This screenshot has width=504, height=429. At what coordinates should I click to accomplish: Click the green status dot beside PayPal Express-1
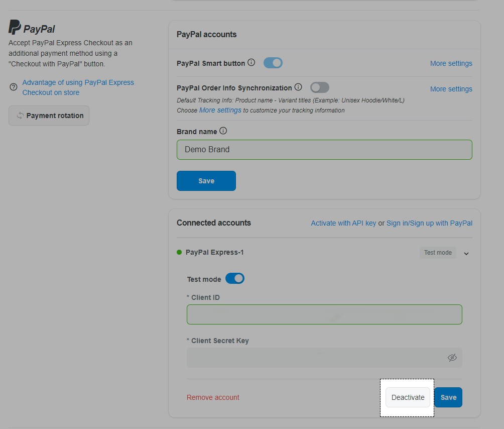click(179, 253)
